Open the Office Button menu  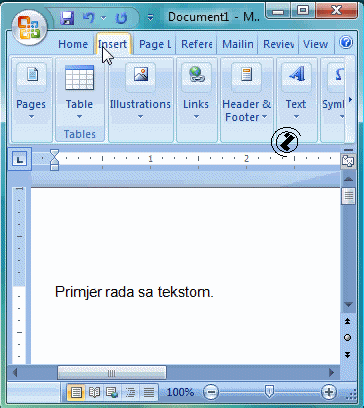(x=29, y=28)
